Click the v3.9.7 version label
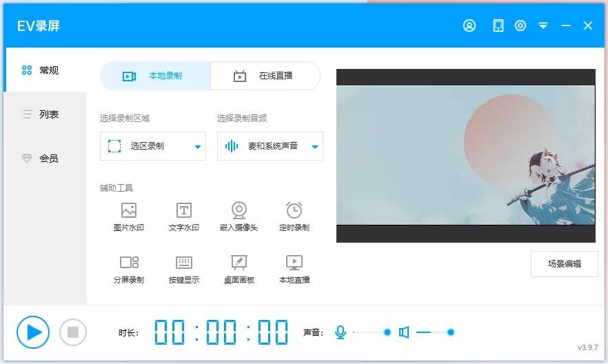608x364 pixels. [x=588, y=347]
